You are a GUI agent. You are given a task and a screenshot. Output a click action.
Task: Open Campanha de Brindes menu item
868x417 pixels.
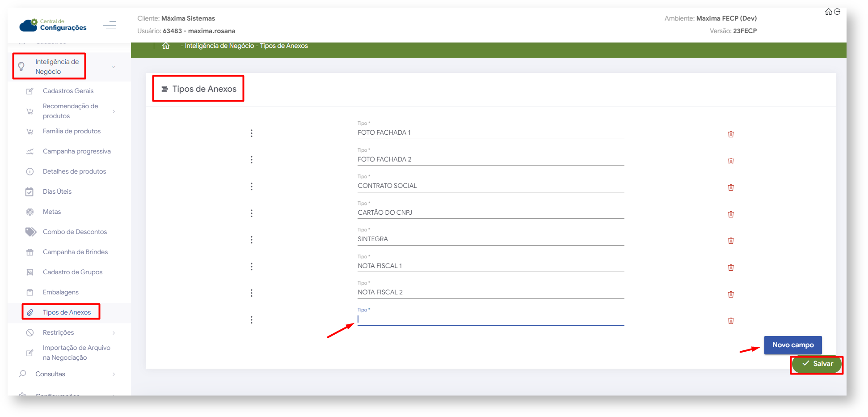pyautogui.click(x=75, y=252)
